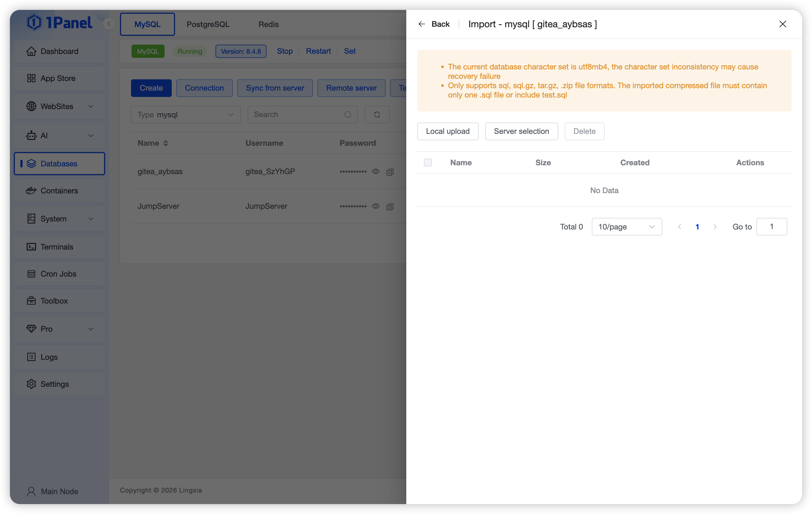Reveal the gitea_aybsas password with eye icon
Image resolution: width=812 pixels, height=514 pixels.
[x=376, y=171]
